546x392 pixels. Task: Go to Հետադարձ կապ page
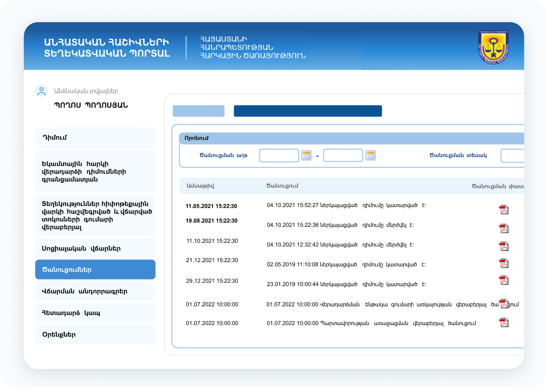(x=95, y=313)
